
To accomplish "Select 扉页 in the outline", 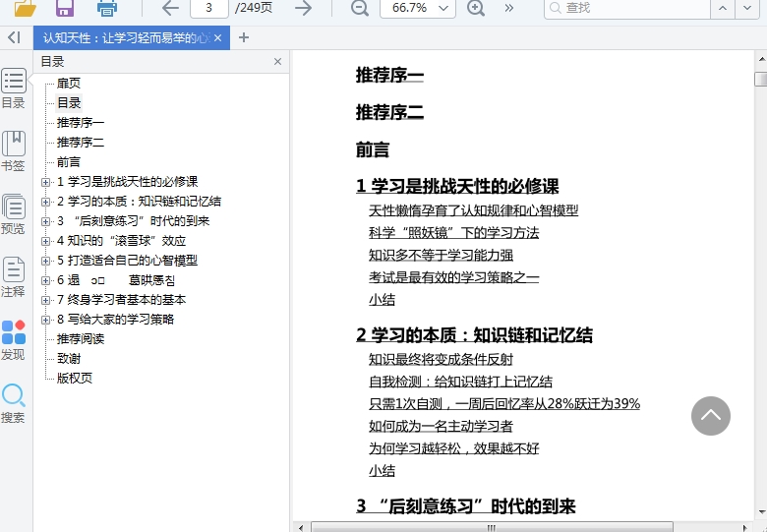I will coord(69,84).
